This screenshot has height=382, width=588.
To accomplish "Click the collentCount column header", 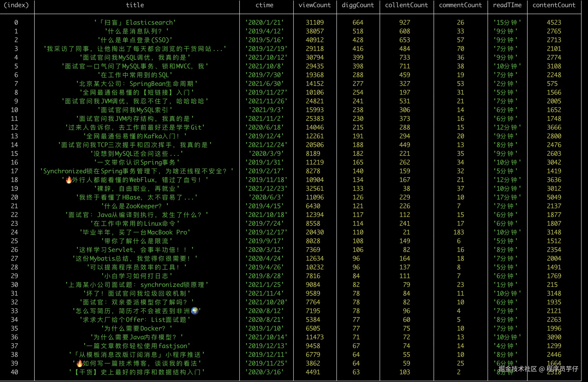I will click(x=406, y=5).
